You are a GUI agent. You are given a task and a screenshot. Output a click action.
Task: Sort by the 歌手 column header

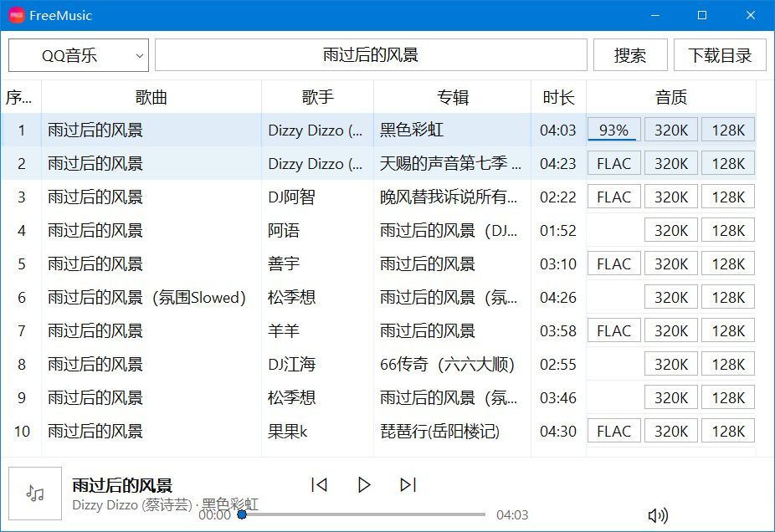click(317, 97)
